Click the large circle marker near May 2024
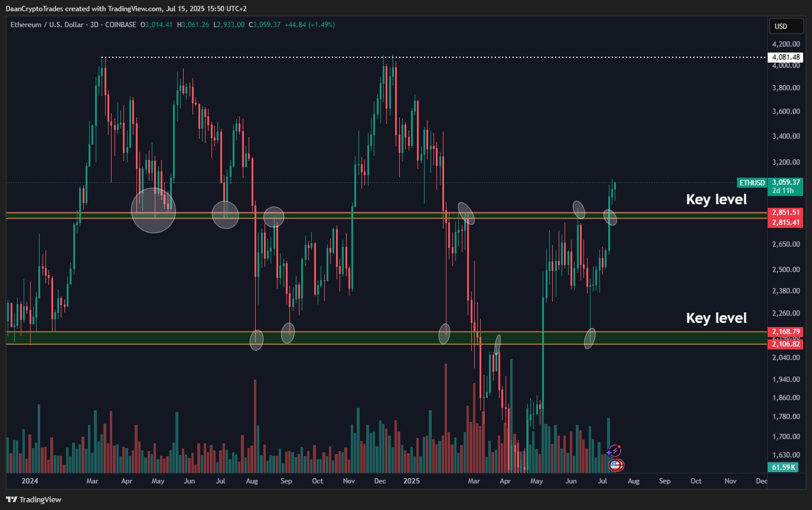812x510 pixels. [154, 210]
